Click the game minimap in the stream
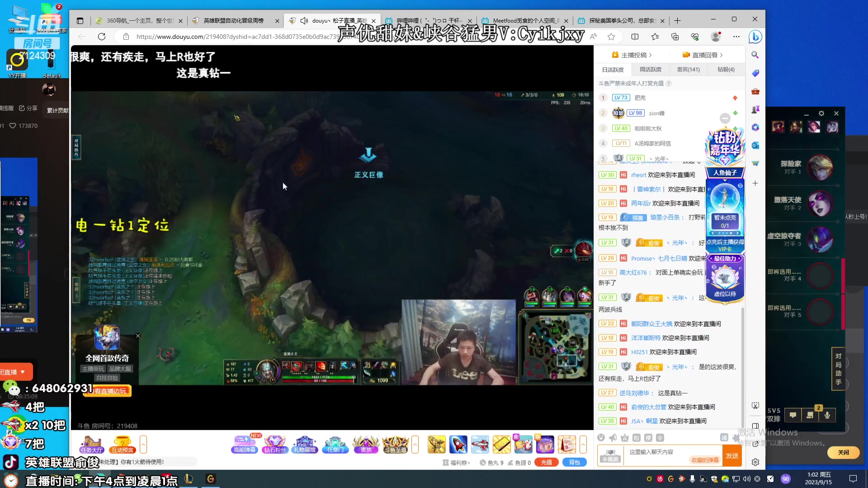This screenshot has height=488, width=868. pos(556,347)
